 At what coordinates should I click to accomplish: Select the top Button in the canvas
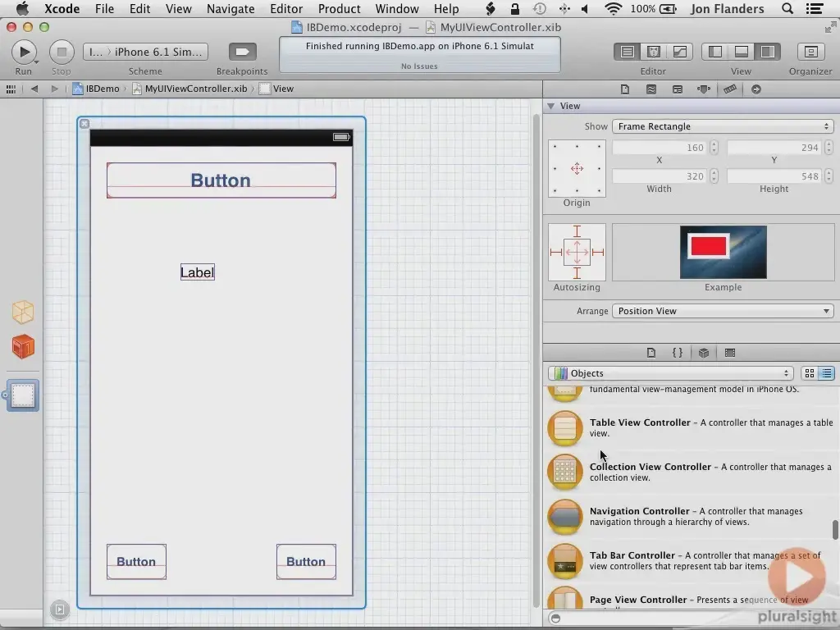[221, 180]
